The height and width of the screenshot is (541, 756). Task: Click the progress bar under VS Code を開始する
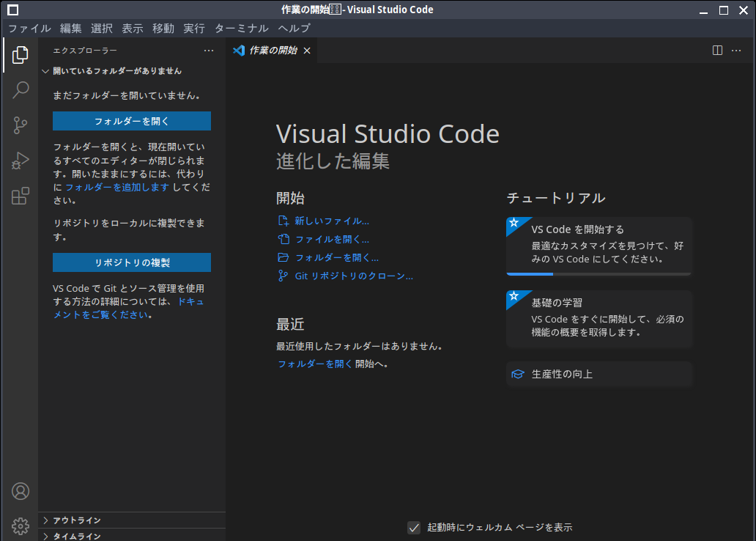598,273
